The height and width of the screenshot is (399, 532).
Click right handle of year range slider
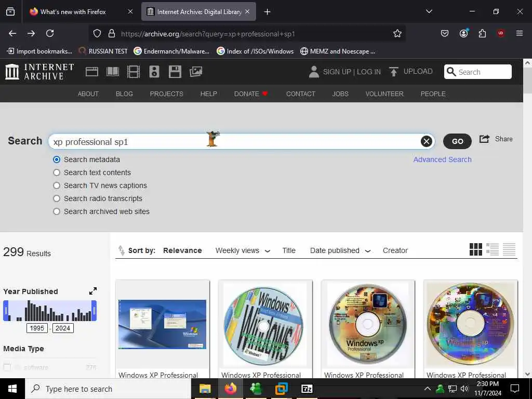click(94, 311)
